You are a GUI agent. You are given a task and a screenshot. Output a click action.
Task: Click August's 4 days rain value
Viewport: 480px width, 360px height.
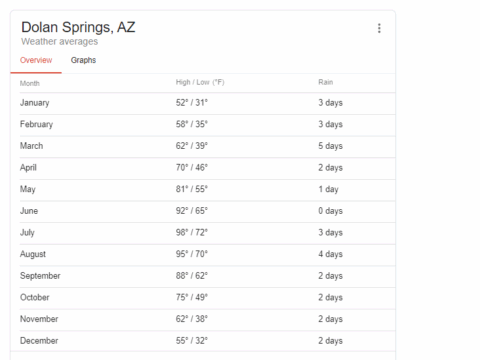click(x=330, y=254)
